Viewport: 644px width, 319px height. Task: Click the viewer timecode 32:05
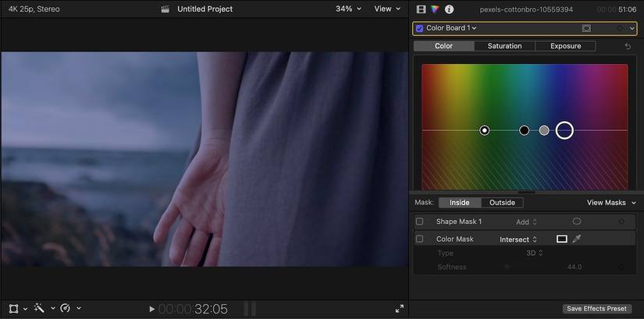point(211,309)
